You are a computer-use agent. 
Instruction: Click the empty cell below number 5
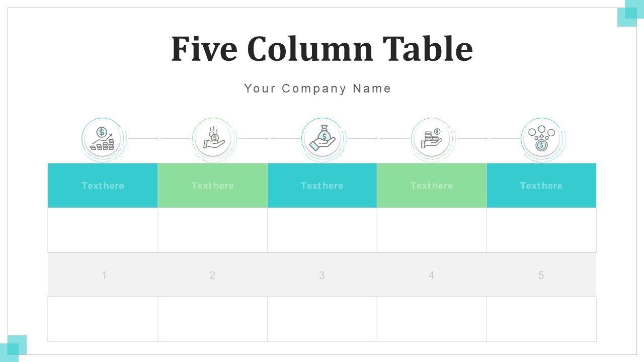click(x=541, y=319)
